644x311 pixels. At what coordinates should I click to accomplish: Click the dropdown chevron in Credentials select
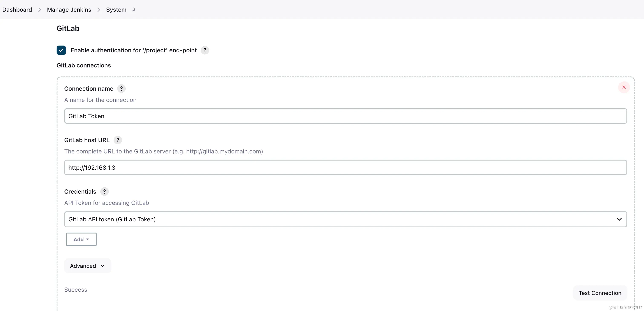619,219
